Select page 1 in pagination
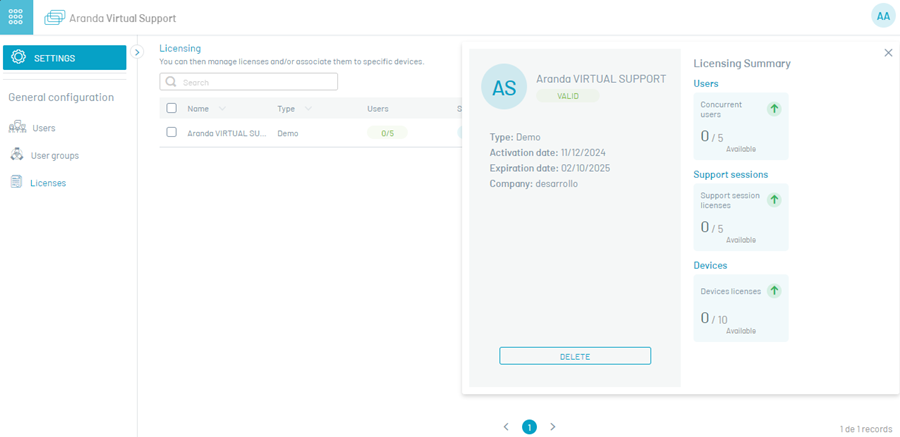The height and width of the screenshot is (437, 900). click(529, 427)
